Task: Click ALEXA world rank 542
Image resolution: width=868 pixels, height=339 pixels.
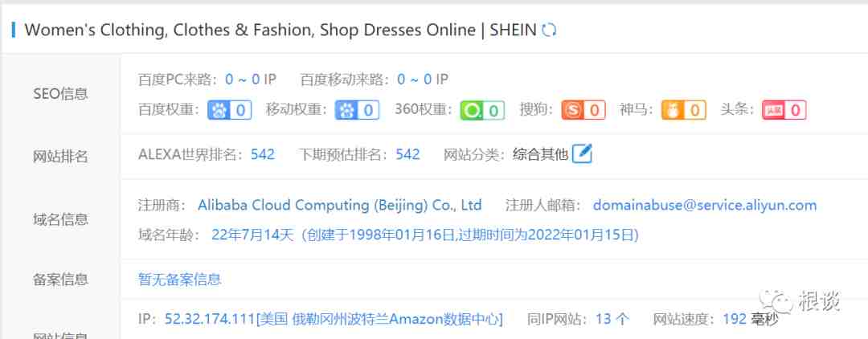Action: coord(262,154)
